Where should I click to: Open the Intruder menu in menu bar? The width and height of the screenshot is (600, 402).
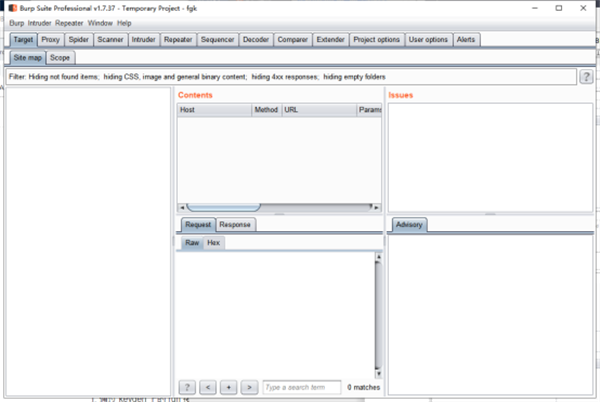pos(39,23)
